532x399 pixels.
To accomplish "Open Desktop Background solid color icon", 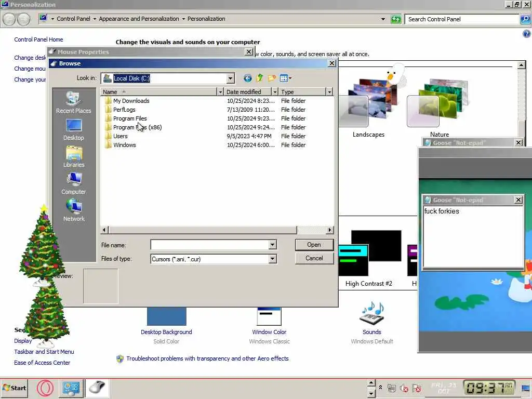I will [166, 316].
